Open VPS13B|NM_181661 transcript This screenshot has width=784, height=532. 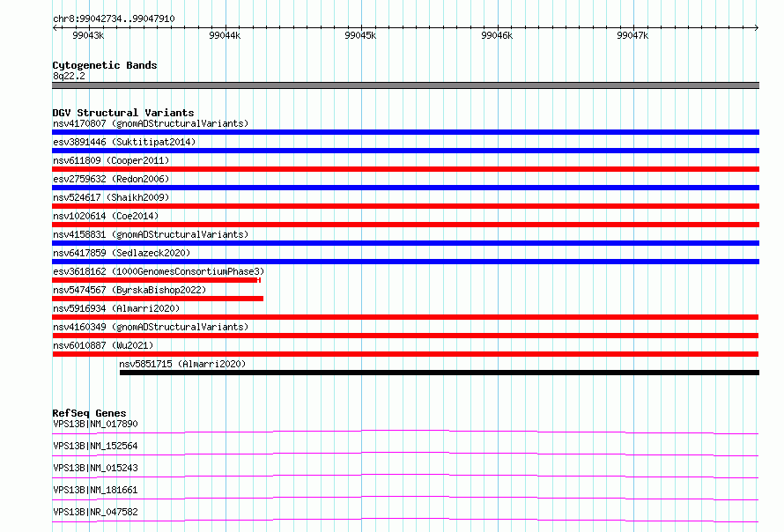[x=95, y=490]
